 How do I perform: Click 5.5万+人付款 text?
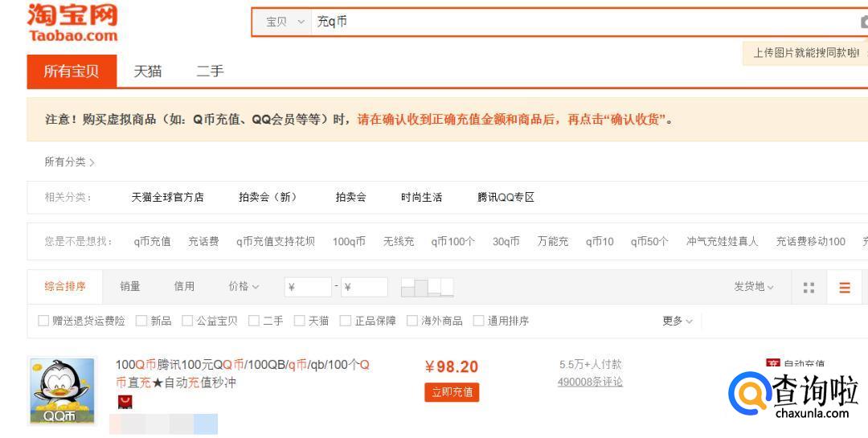590,364
